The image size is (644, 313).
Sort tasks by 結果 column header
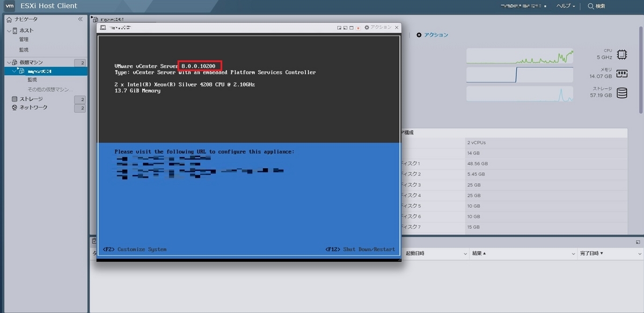click(x=479, y=253)
